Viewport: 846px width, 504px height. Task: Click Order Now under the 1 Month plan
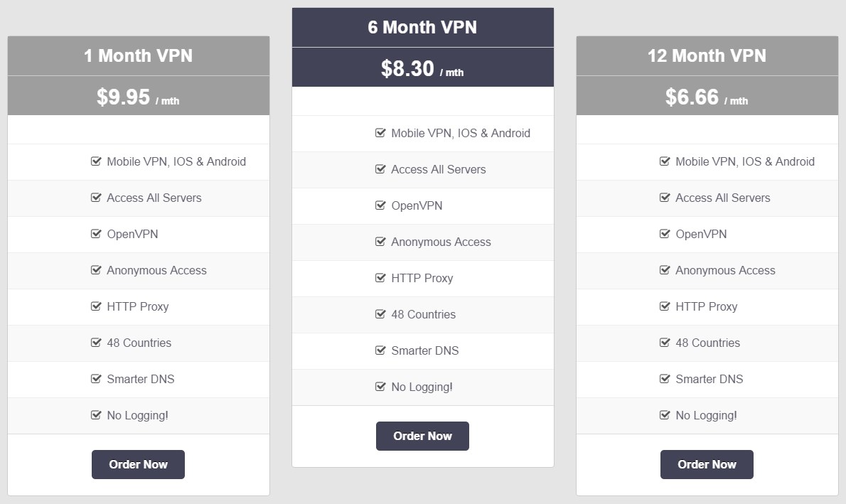(x=138, y=464)
